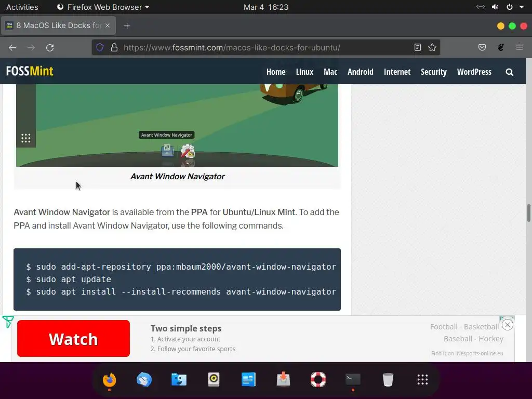Open Thunderbird mail from the dock
This screenshot has width=532, height=399.
[x=144, y=379]
